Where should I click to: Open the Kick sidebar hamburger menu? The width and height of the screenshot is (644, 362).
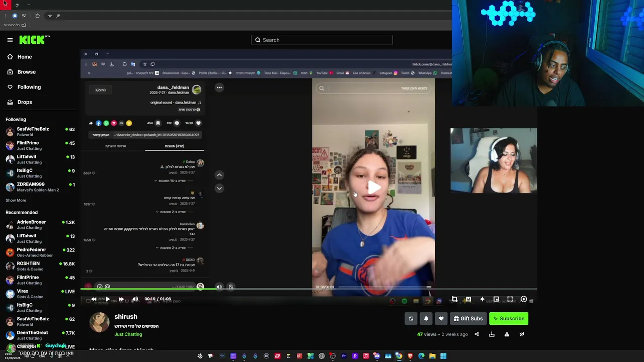10,40
